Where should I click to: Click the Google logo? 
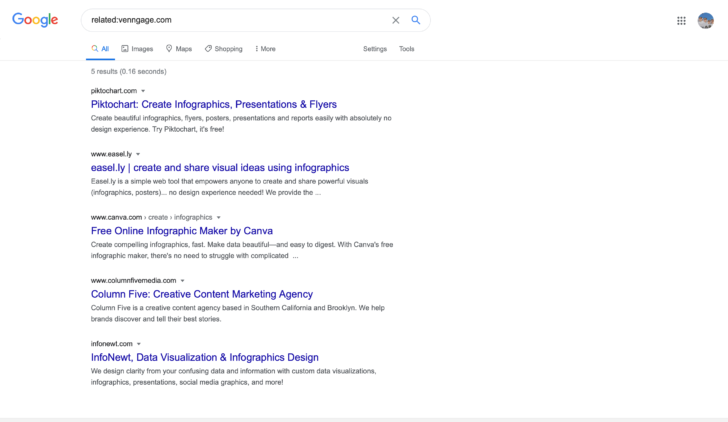coord(36,20)
